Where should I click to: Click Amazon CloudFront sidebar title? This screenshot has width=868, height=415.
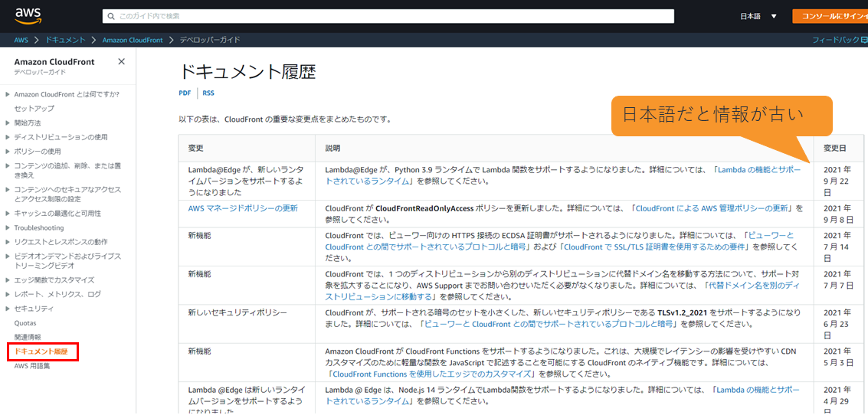pyautogui.click(x=54, y=62)
